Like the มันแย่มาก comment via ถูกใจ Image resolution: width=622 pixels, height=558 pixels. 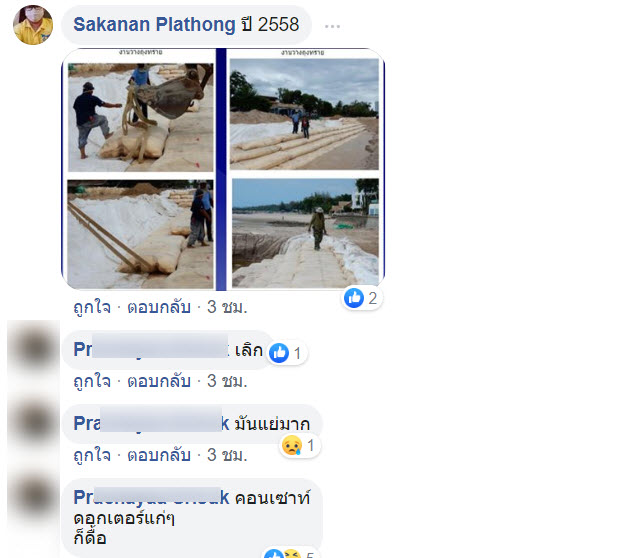[x=92, y=455]
